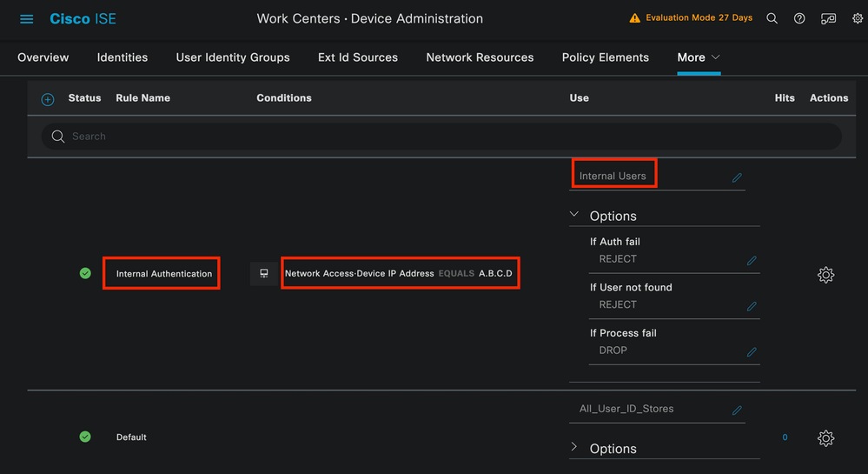This screenshot has height=474, width=868.
Task: Click the Evaluation Mode warning icon
Action: (x=634, y=18)
